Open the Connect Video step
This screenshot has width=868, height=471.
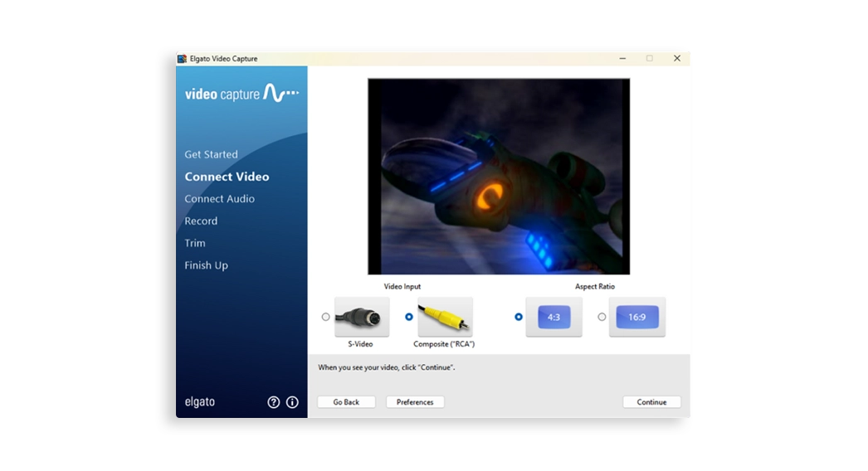[x=227, y=177]
